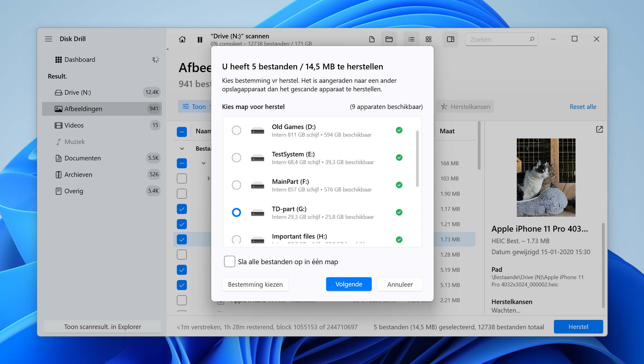Select Important files (H:) radio button

click(x=236, y=240)
